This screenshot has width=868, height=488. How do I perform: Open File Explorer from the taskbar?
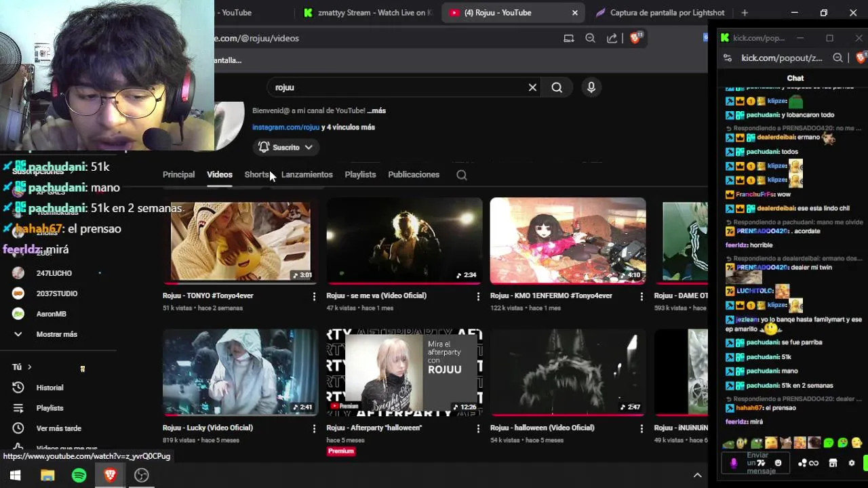47,475
